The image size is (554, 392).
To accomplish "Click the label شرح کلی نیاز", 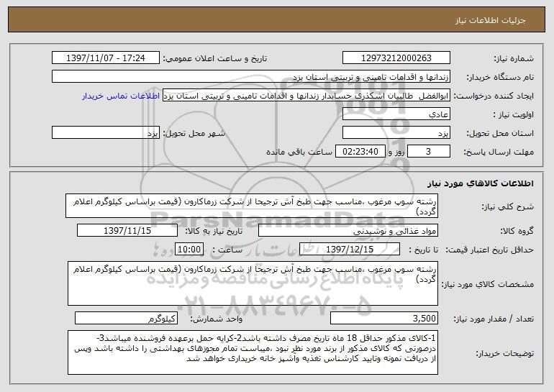I will 508,206.
